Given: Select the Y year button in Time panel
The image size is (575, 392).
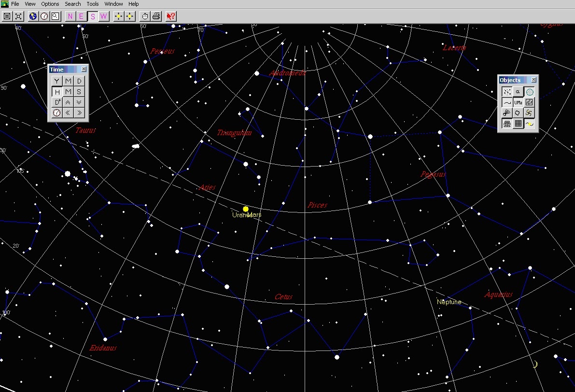Looking at the screenshot, I should click(57, 81).
